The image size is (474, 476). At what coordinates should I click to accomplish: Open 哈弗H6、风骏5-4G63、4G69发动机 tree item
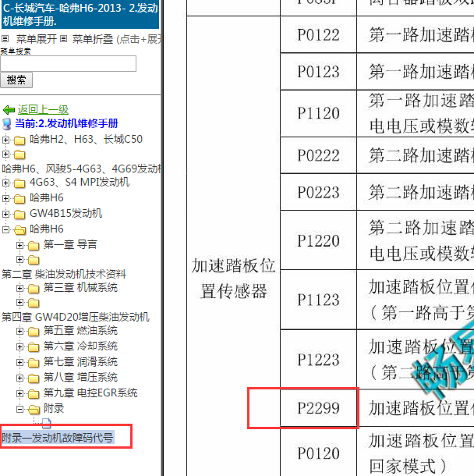point(81,169)
